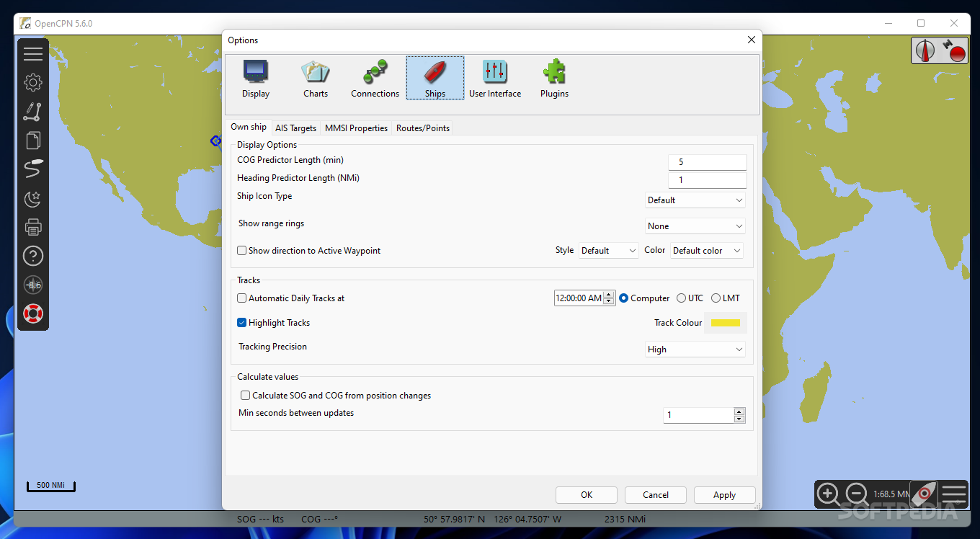
Task: Click the OpenCPN app icon in the title bar
Action: point(25,23)
